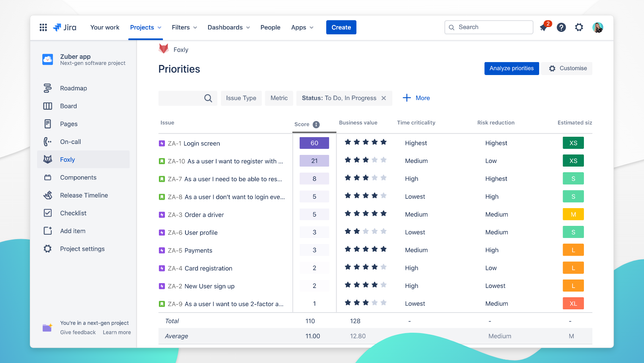The image size is (644, 363).
Task: Remove the Status filter with X
Action: [384, 98]
